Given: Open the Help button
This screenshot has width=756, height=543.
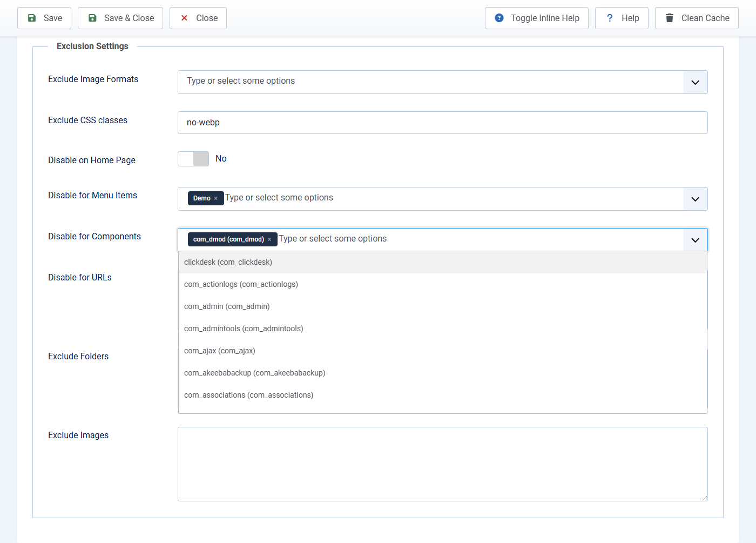Looking at the screenshot, I should pos(622,18).
